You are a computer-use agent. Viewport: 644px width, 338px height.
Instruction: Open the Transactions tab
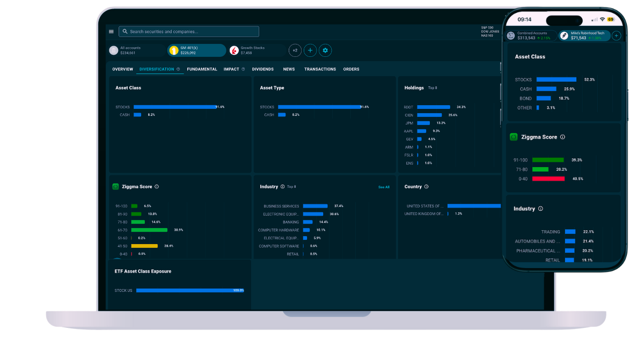(320, 69)
